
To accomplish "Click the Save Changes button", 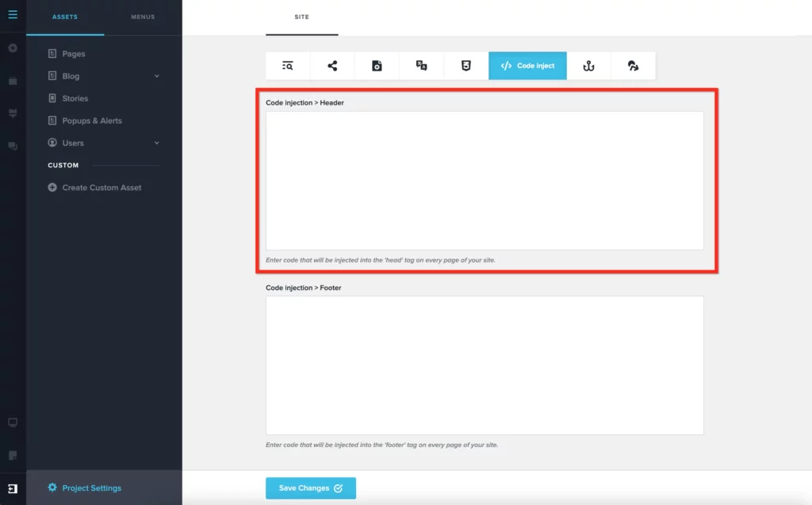I will [x=311, y=488].
